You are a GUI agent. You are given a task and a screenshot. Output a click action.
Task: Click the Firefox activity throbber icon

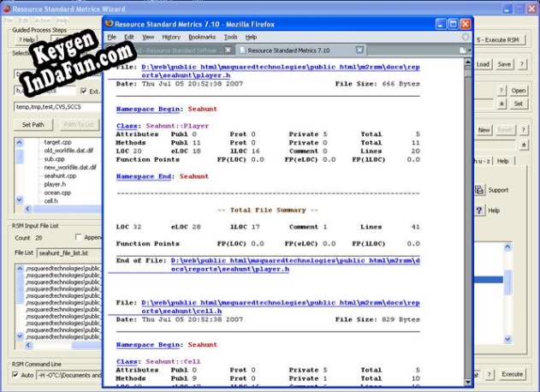point(466,37)
